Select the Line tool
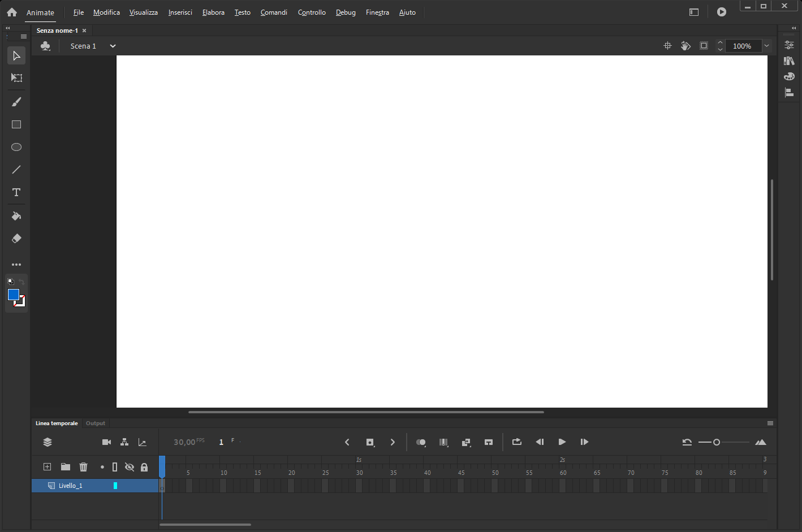This screenshot has width=802, height=532. [16, 170]
